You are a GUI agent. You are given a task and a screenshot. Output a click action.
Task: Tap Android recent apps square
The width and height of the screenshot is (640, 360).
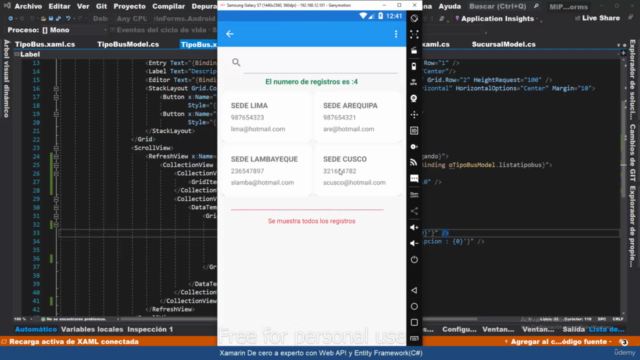click(x=414, y=322)
